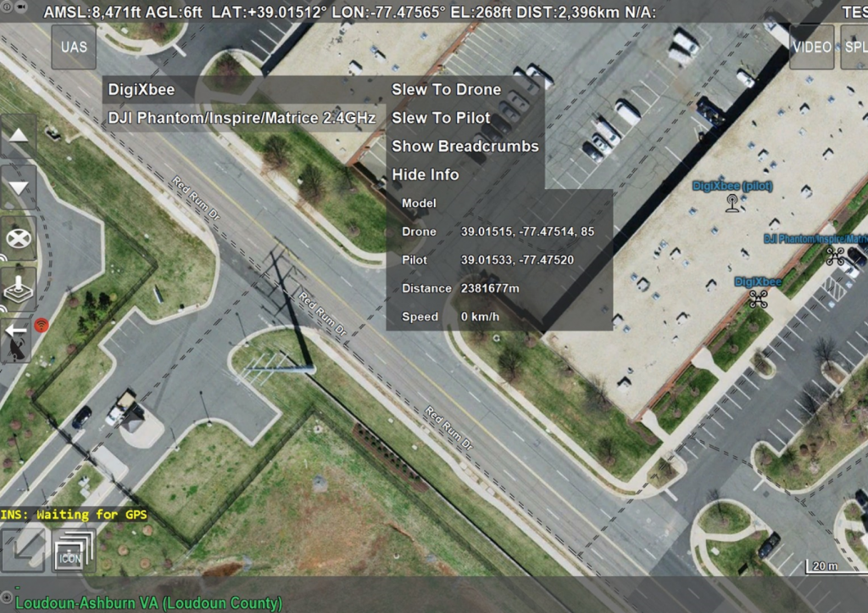This screenshot has width=868, height=613.
Task: Toggle Show Breadcrumbs option
Action: point(465,146)
